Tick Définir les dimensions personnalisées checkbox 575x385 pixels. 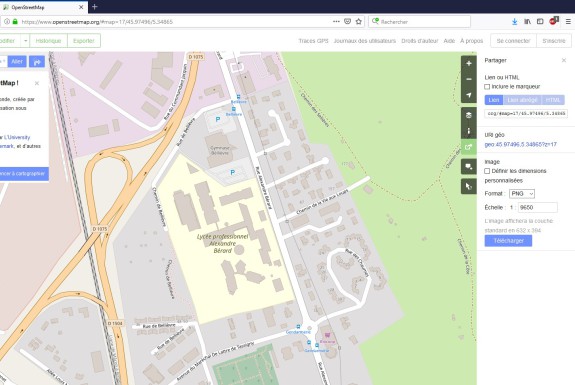pos(487,171)
